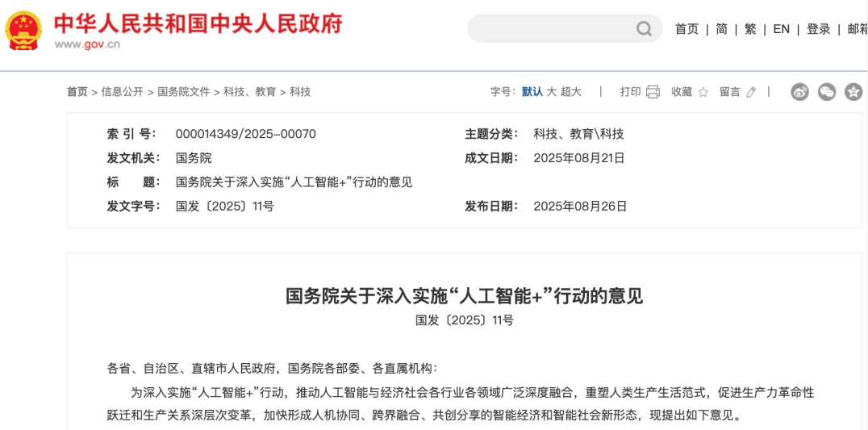868x430 pixels.
Task: Click written date 2025年08月21日
Action: 579,158
